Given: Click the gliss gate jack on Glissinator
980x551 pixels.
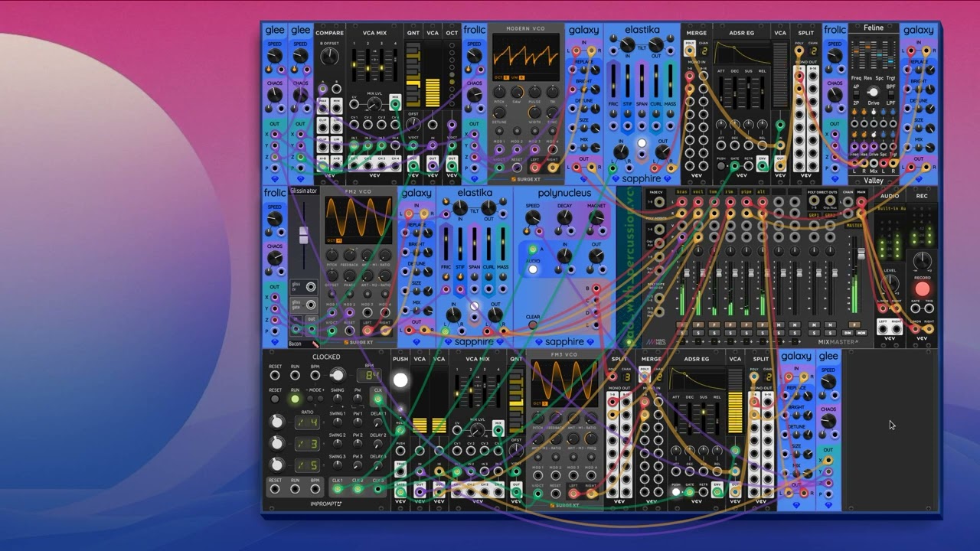Looking at the screenshot, I should pos(311,305).
